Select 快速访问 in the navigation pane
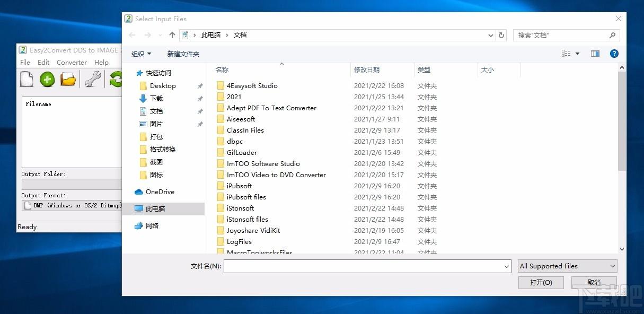Viewport: 644px width, 314px height. [158, 73]
